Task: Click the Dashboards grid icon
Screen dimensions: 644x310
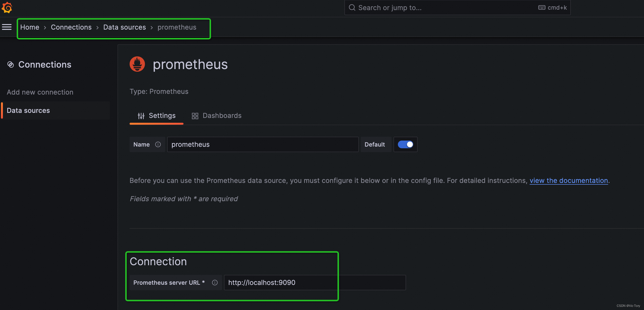Action: point(195,116)
